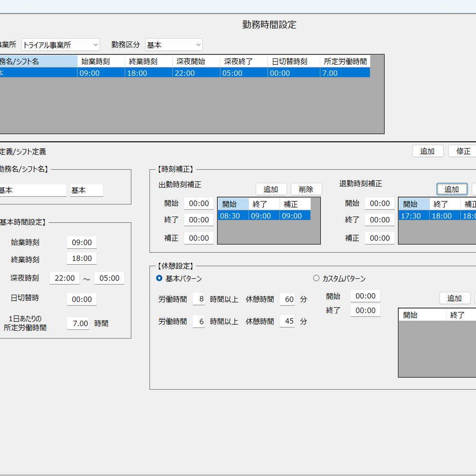Viewport: 476px width, 476px height.
Task: Click the 追加 button near 修正
Action: coord(427,150)
